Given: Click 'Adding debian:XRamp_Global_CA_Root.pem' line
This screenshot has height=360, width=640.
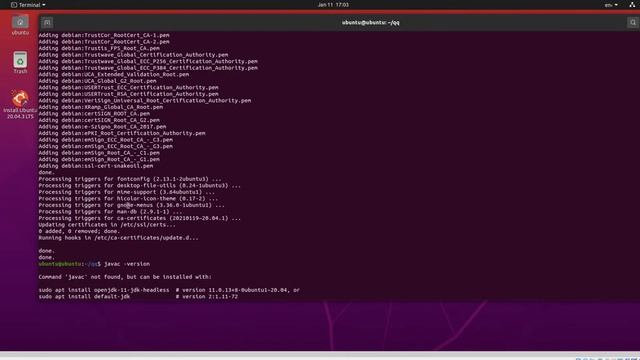Looking at the screenshot, I should pyautogui.click(x=100, y=107).
